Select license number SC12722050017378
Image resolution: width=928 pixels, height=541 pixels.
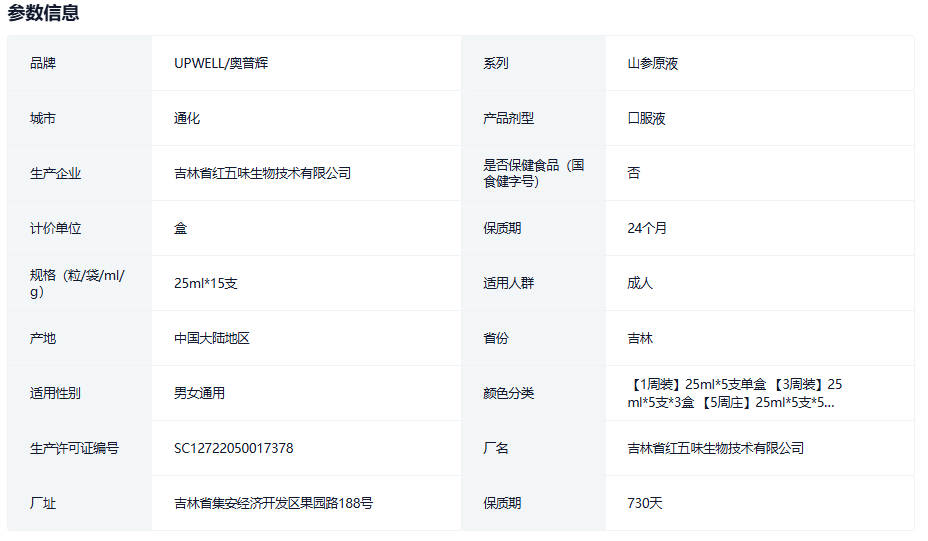pyautogui.click(x=234, y=448)
